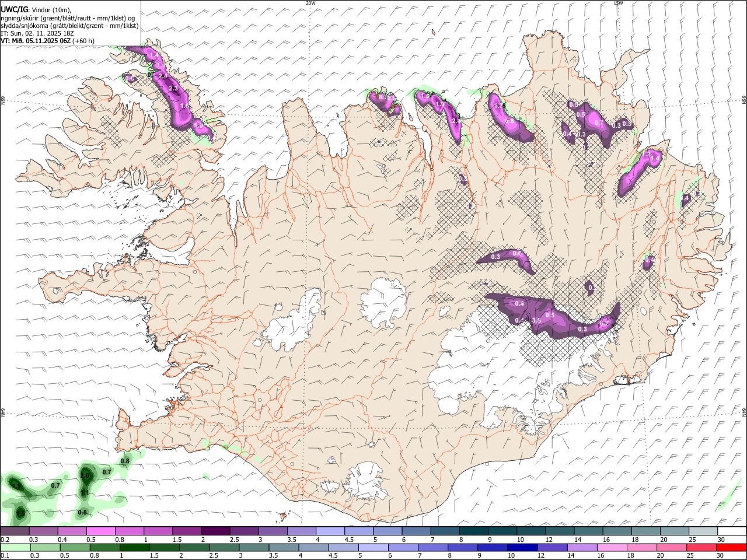
Task: Select the red-pink 25–30 rain swatch
Action: (701, 548)
